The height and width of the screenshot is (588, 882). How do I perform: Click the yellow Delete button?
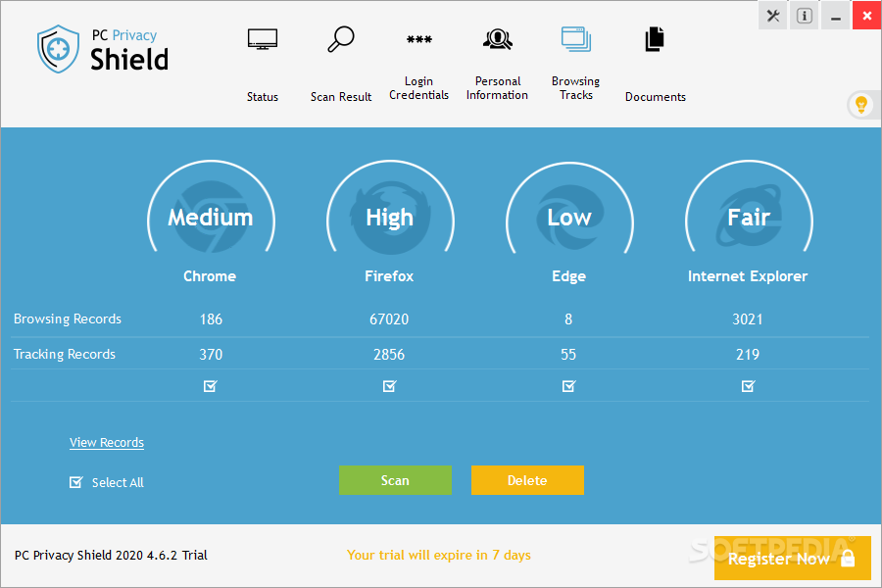pyautogui.click(x=527, y=480)
